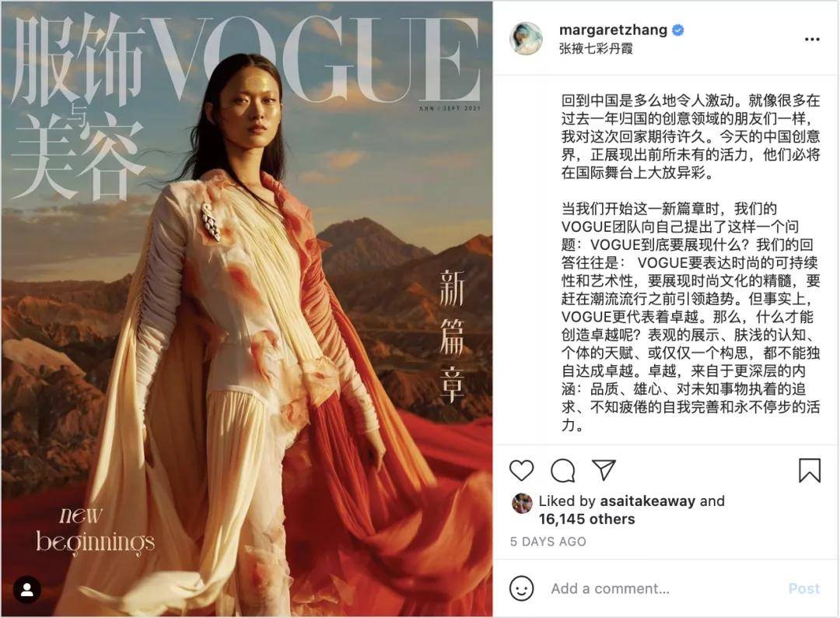The width and height of the screenshot is (840, 618).
Task: Open the 5 DAYS AGO timestamp link
Action: coord(548,542)
